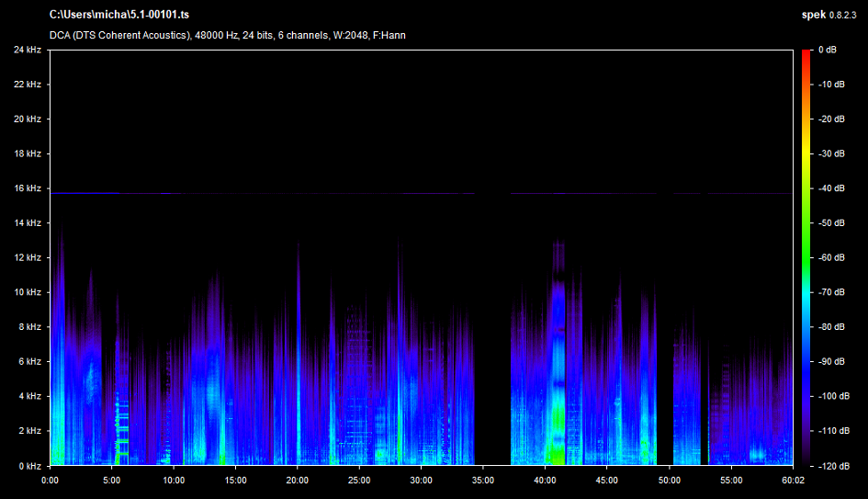
Task: Click the 40:00 time axis marker
Action: (545, 480)
